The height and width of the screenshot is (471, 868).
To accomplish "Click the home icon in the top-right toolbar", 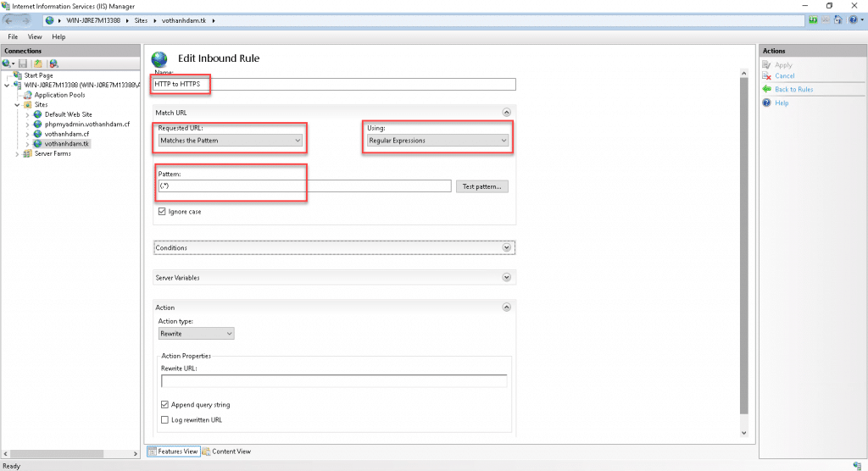I will tap(838, 19).
